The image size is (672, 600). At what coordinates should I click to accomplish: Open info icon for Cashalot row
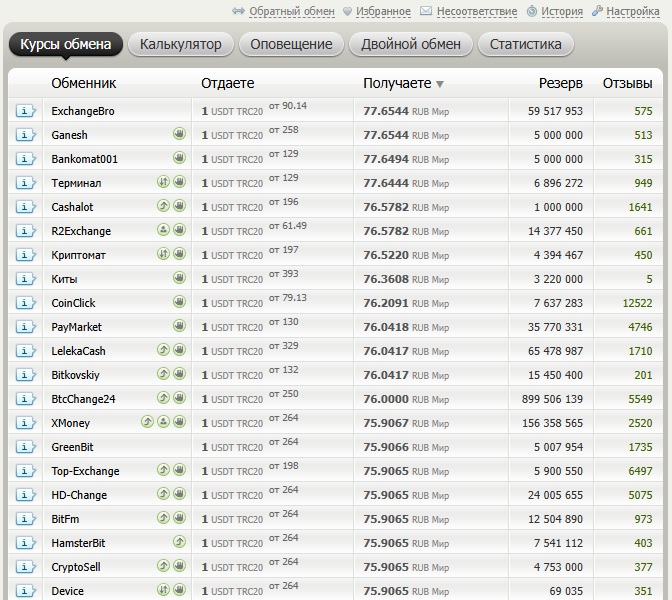(x=25, y=207)
